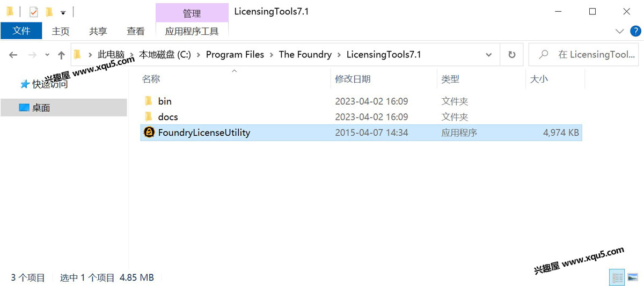The width and height of the screenshot is (644, 286).
Task: Expand chevron after Program Files breadcrumb
Action: coord(272,55)
